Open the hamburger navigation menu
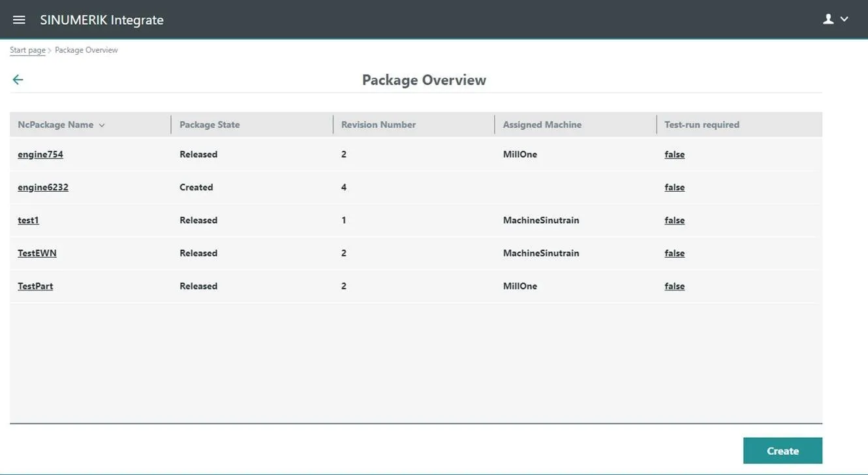This screenshot has height=475, width=868. [x=18, y=19]
